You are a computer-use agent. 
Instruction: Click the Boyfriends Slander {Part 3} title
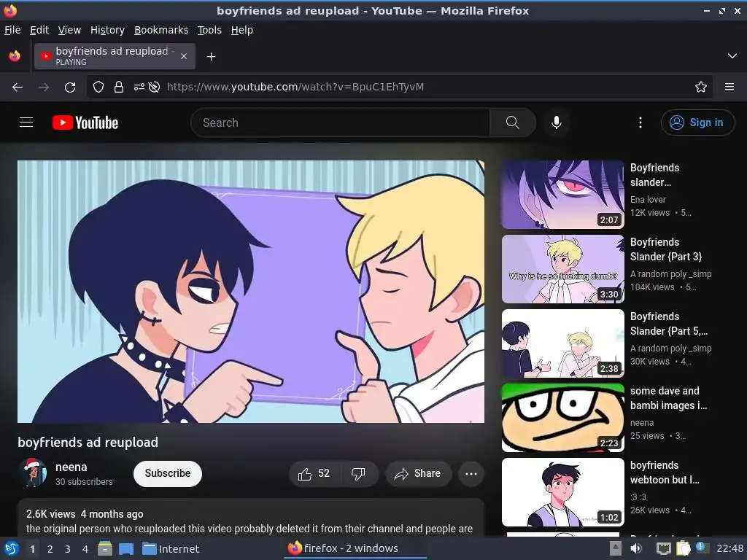[665, 249]
